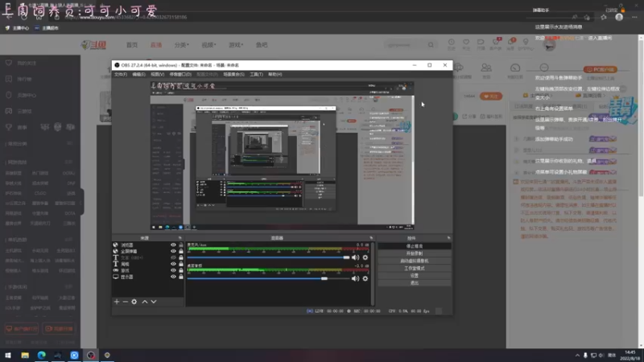This screenshot has height=362, width=644.
Task: Open the history clock icon in Douyu header
Action: pyautogui.click(x=452, y=43)
